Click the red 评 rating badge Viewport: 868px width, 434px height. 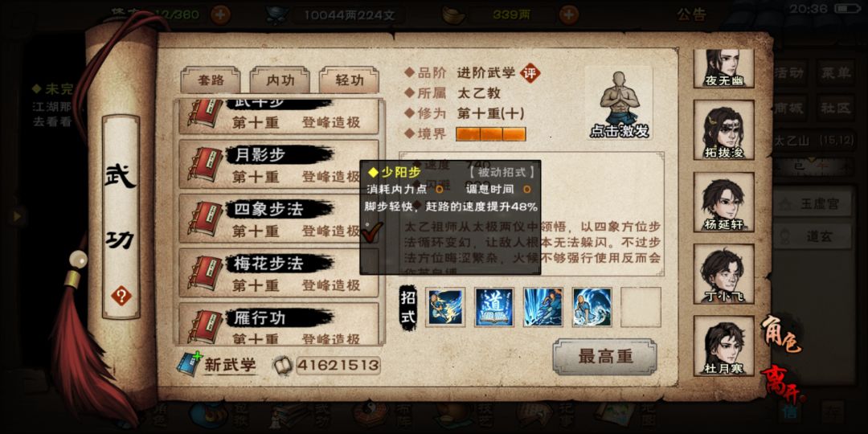pos(530,72)
